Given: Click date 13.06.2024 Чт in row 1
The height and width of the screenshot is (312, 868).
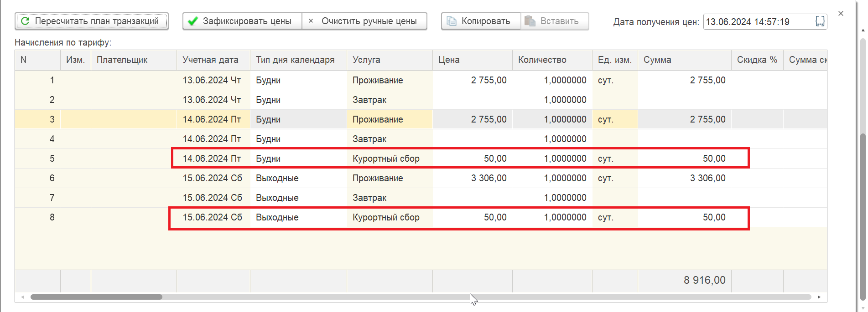Looking at the screenshot, I should coord(213,80).
